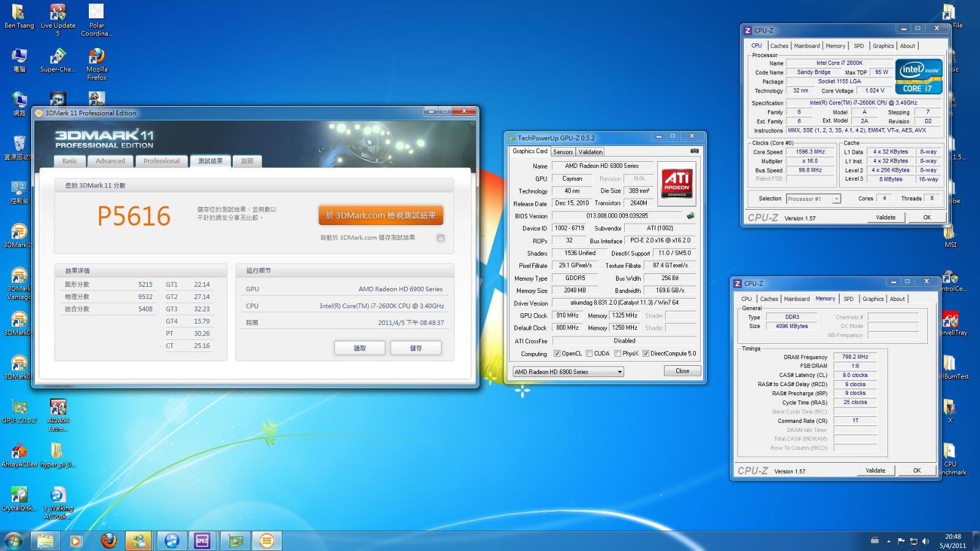
Task: Open AhsayACBee desktop shortcut
Action: 19,455
